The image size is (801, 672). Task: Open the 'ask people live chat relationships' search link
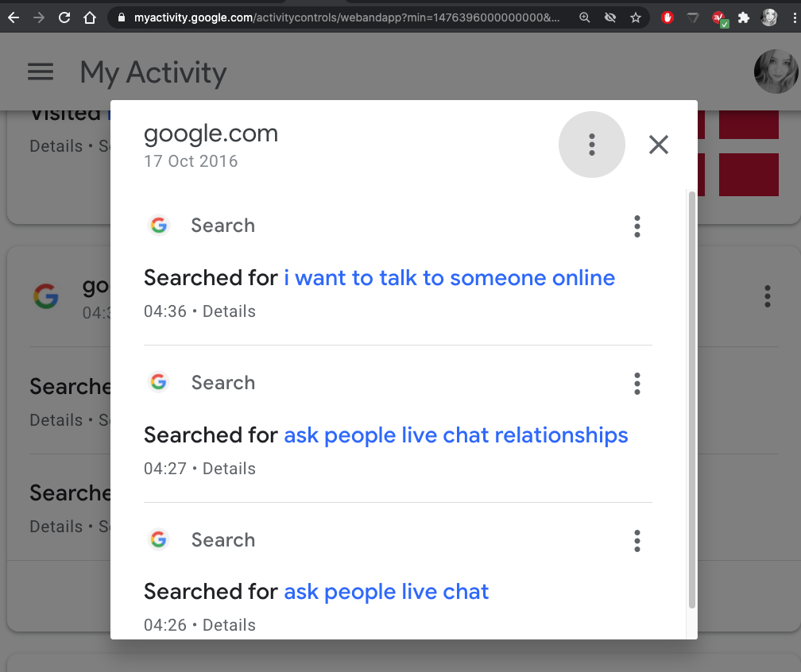coord(455,434)
